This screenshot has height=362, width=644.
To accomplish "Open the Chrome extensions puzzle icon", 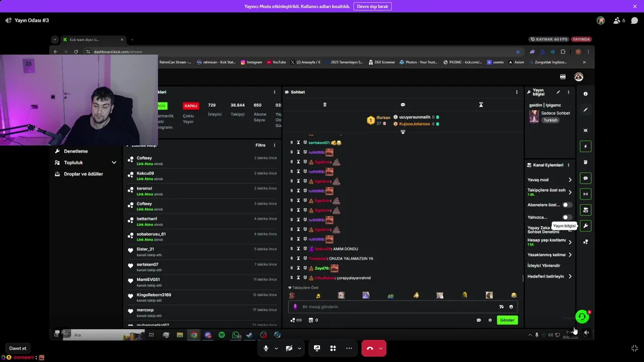I will pyautogui.click(x=563, y=52).
